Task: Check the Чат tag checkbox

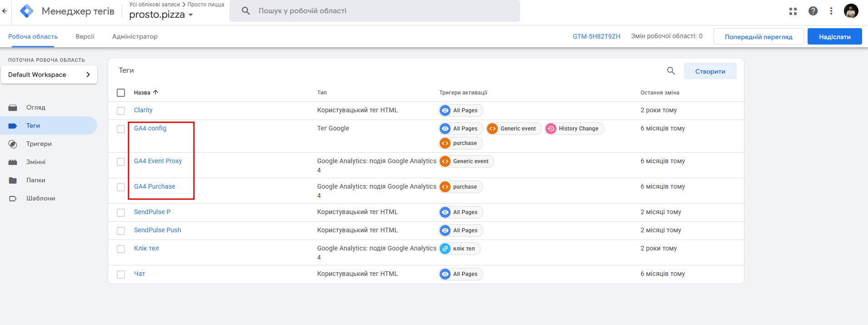Action: point(121,275)
